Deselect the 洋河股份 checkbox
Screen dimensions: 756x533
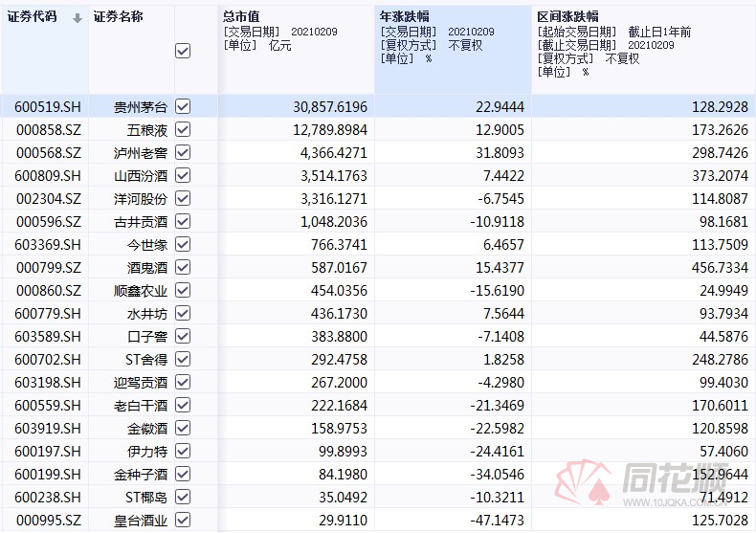pos(183,198)
